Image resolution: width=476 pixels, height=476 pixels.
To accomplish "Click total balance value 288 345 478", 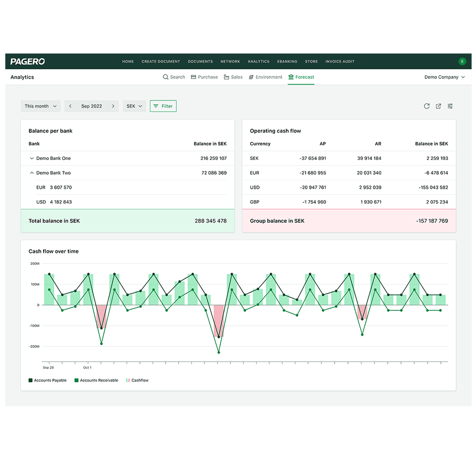I will click(211, 221).
